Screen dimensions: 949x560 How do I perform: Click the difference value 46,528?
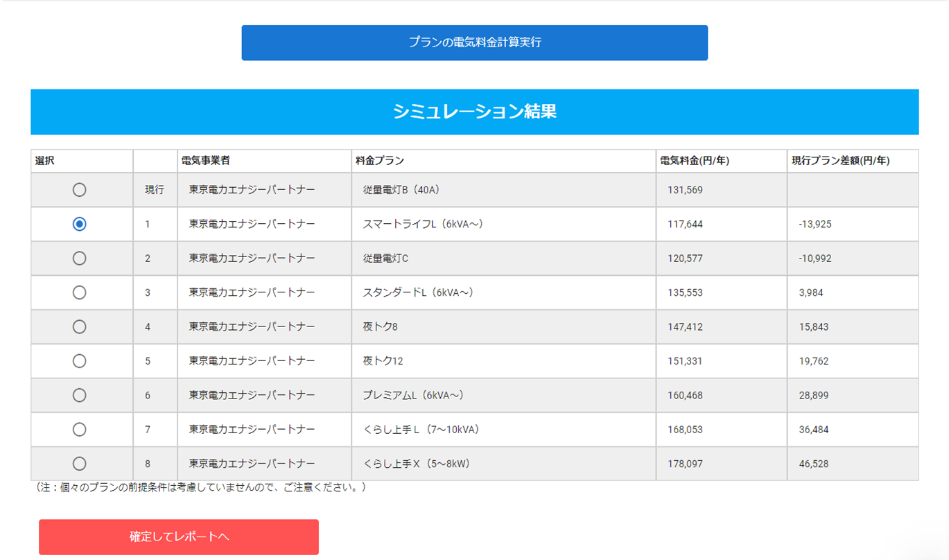814,464
